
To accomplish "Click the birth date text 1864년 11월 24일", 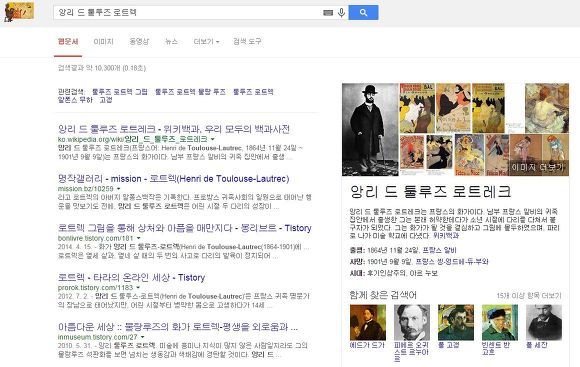I will [x=393, y=250].
